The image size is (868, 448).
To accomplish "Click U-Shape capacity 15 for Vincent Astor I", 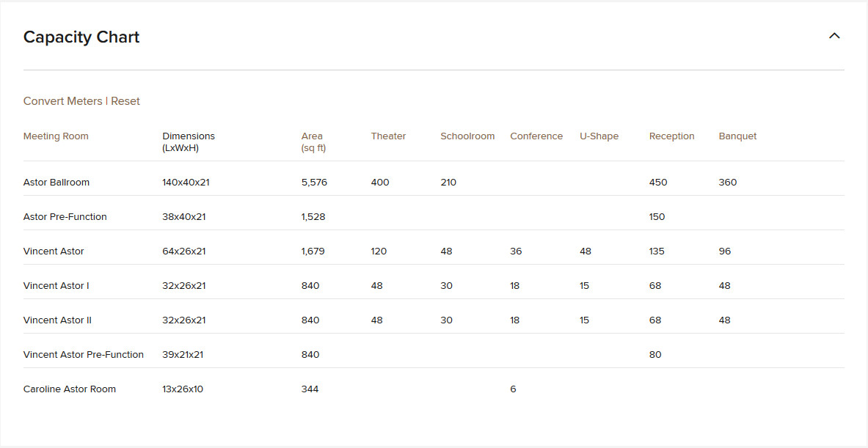I will [x=585, y=286].
